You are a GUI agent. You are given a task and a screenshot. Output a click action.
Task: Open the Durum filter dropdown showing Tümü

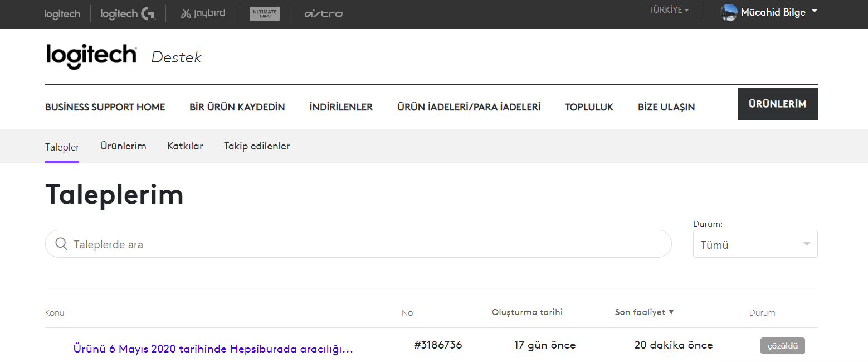point(755,244)
